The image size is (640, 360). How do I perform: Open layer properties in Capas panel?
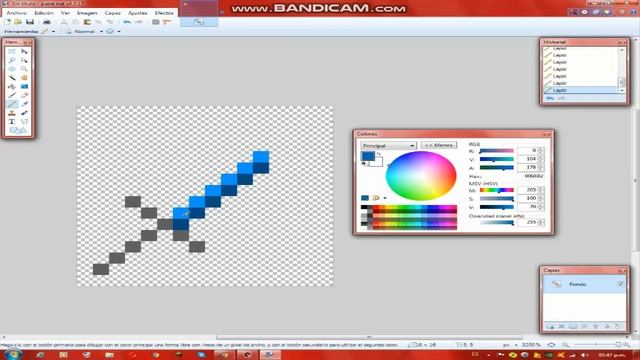pyautogui.click(x=618, y=327)
